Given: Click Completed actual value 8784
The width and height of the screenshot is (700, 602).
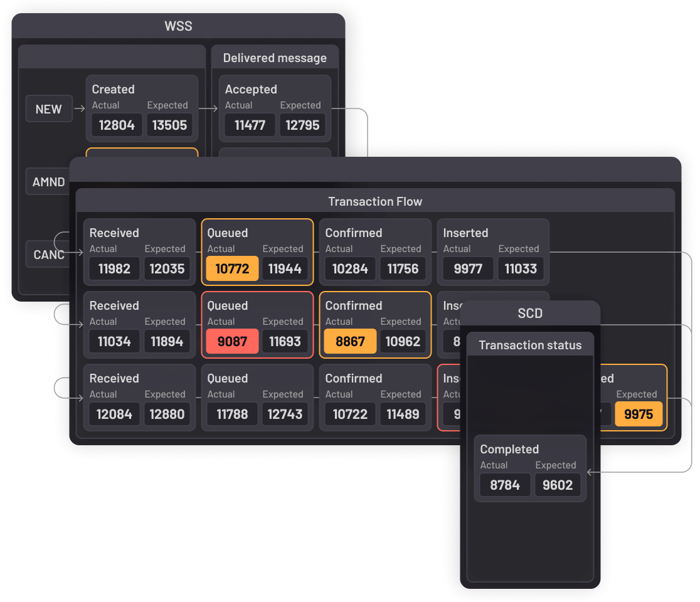Looking at the screenshot, I should point(505,485).
